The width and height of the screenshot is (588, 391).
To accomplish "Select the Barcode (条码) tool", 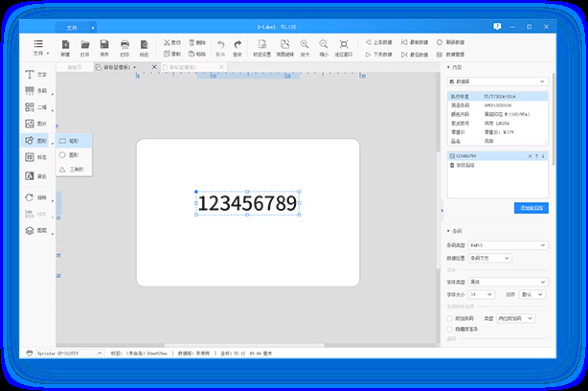I will (36, 91).
